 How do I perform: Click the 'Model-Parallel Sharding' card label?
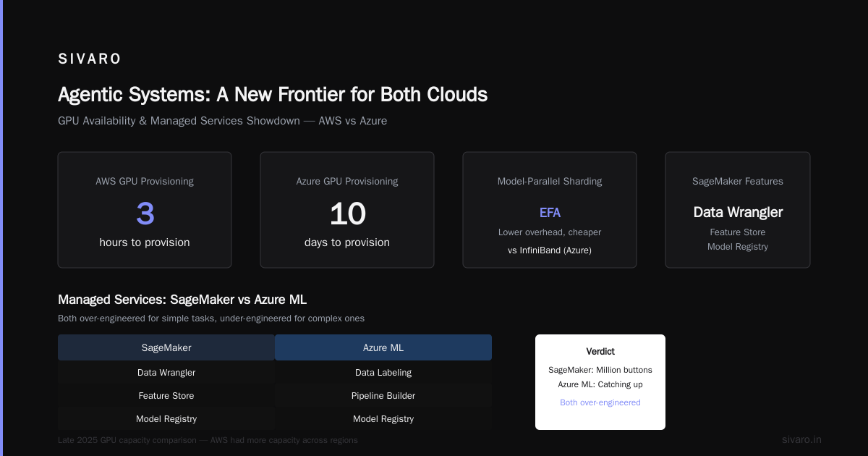(x=550, y=182)
